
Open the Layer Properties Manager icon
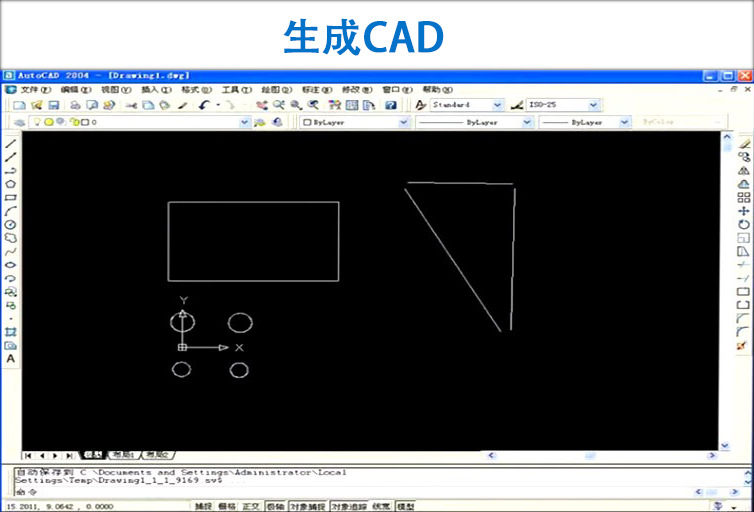19,123
